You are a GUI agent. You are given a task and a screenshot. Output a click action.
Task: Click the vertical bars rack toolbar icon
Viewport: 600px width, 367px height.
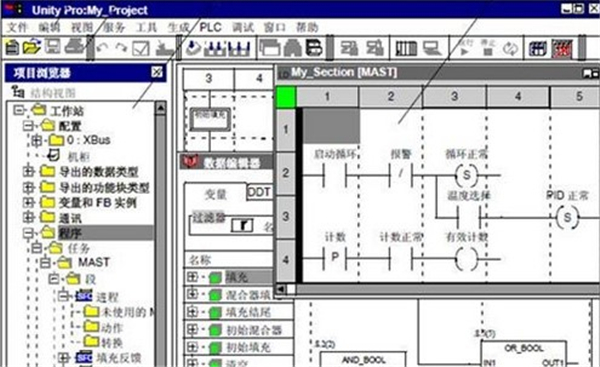click(x=406, y=49)
